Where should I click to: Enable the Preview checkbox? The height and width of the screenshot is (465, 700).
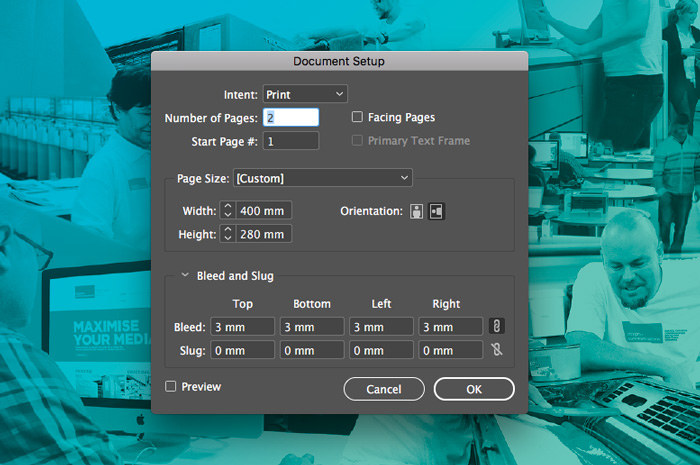(171, 386)
